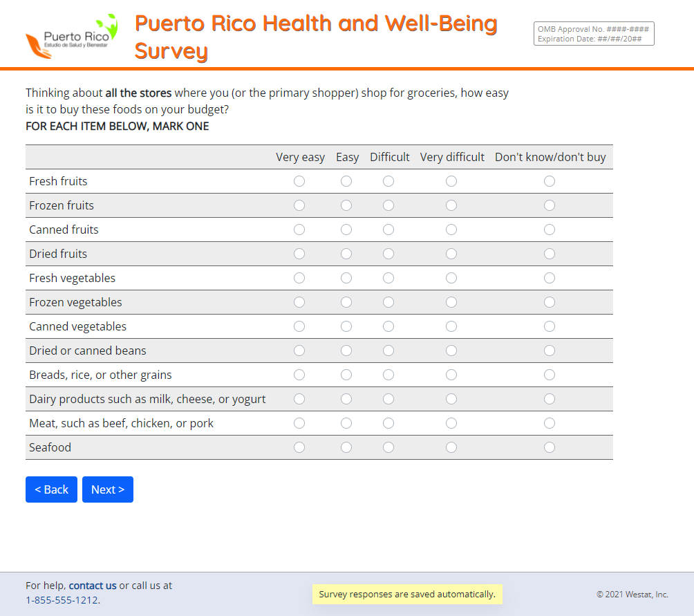This screenshot has width=694, height=616.
Task: Select Very difficult for Dried fruits
Action: click(451, 254)
